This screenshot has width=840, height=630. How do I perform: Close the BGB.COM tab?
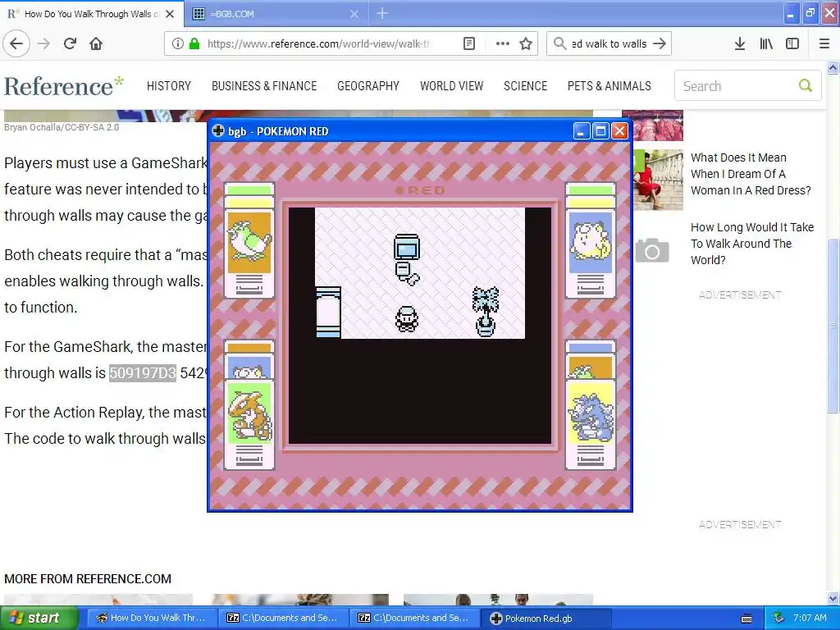coord(354,14)
